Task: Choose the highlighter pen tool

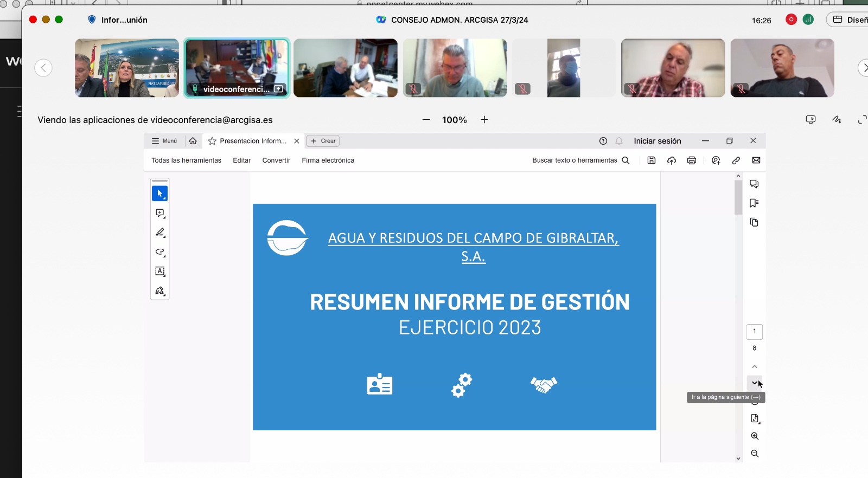Action: click(159, 232)
